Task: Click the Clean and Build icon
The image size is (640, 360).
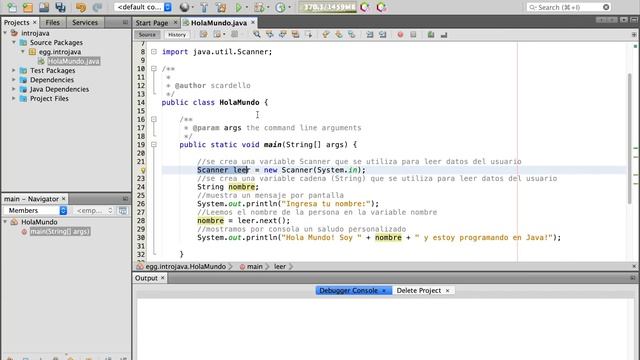Action: point(221,7)
